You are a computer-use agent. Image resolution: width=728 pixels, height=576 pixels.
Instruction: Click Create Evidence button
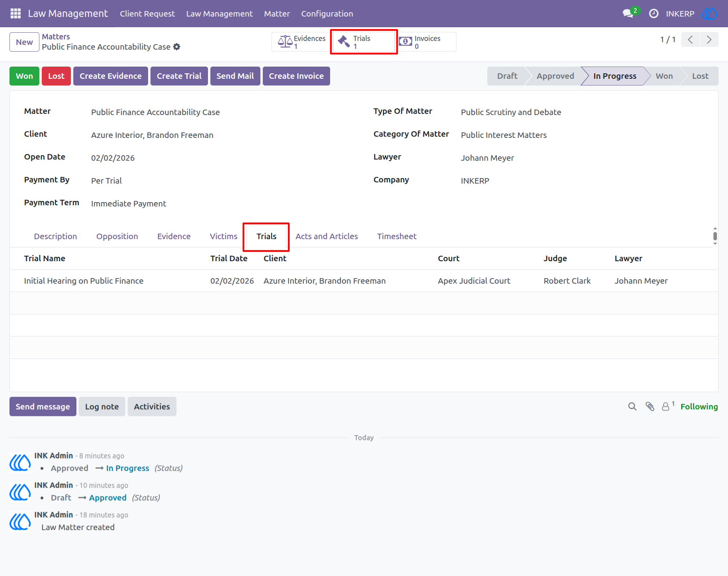pyautogui.click(x=111, y=76)
